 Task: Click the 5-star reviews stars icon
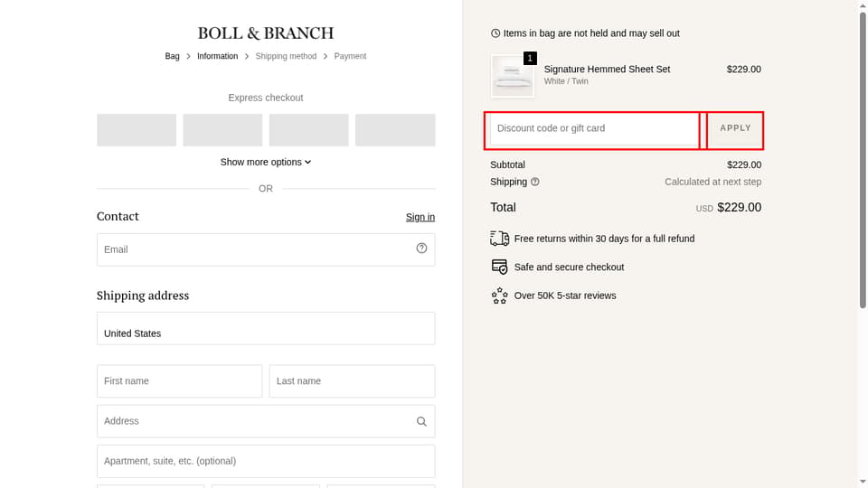click(499, 296)
